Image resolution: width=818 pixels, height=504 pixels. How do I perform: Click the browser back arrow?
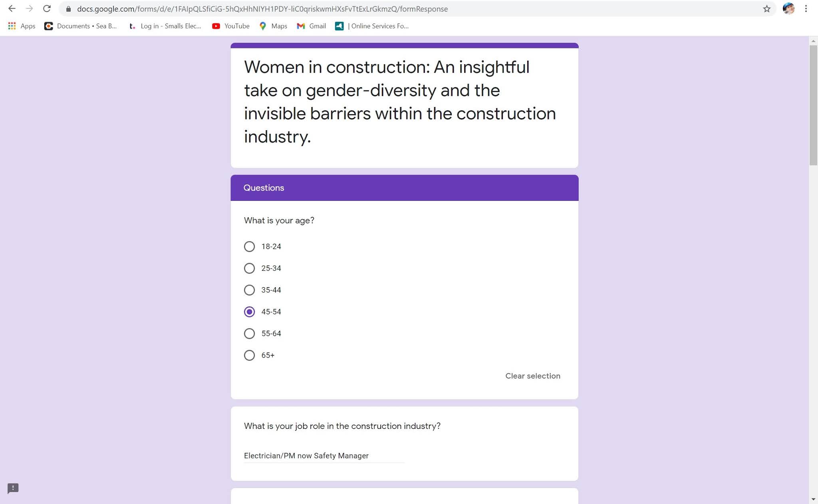pyautogui.click(x=12, y=8)
